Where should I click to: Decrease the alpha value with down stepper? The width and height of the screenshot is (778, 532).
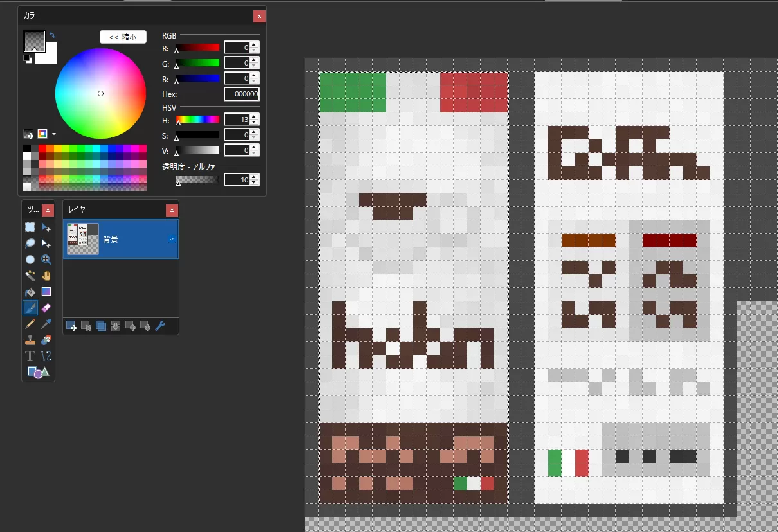tap(255, 183)
